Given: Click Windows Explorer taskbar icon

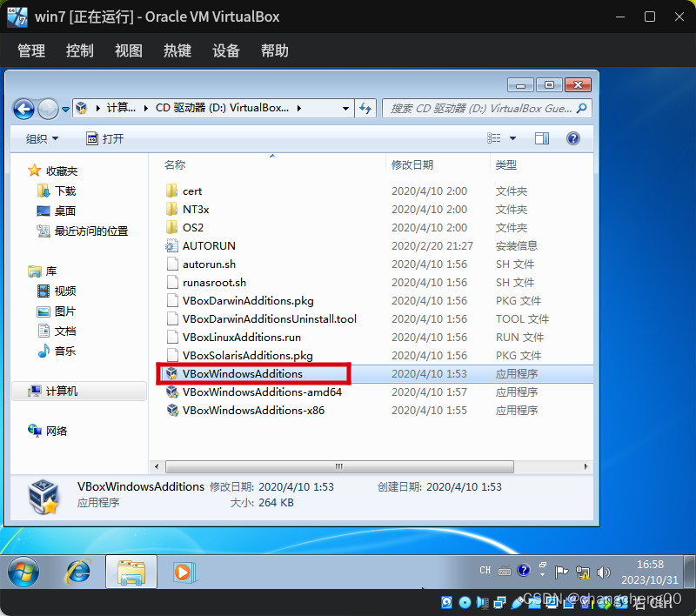Looking at the screenshot, I should [x=131, y=572].
